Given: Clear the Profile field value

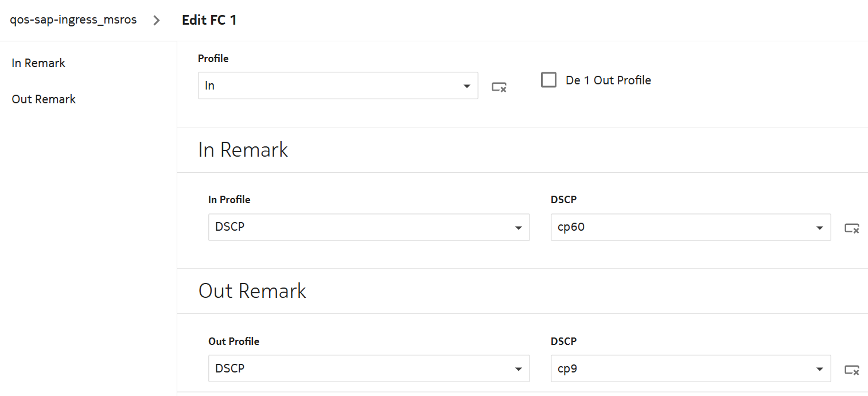Looking at the screenshot, I should (499, 87).
